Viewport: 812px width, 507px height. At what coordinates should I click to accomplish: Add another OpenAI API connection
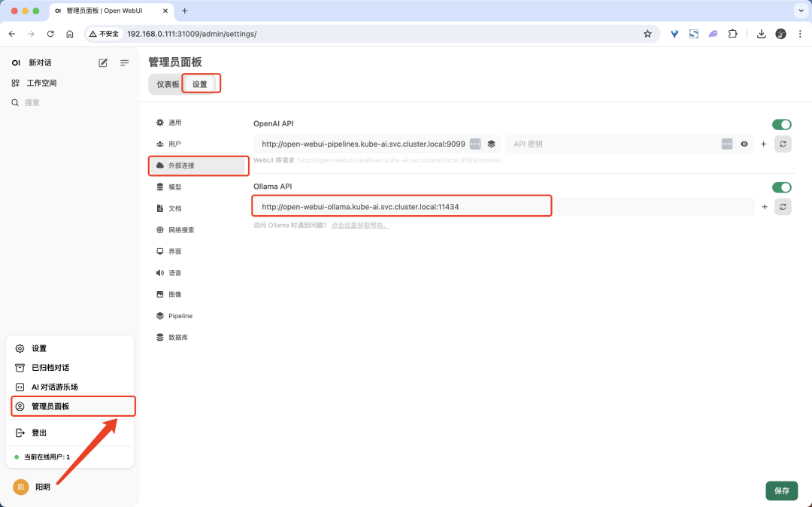point(763,144)
